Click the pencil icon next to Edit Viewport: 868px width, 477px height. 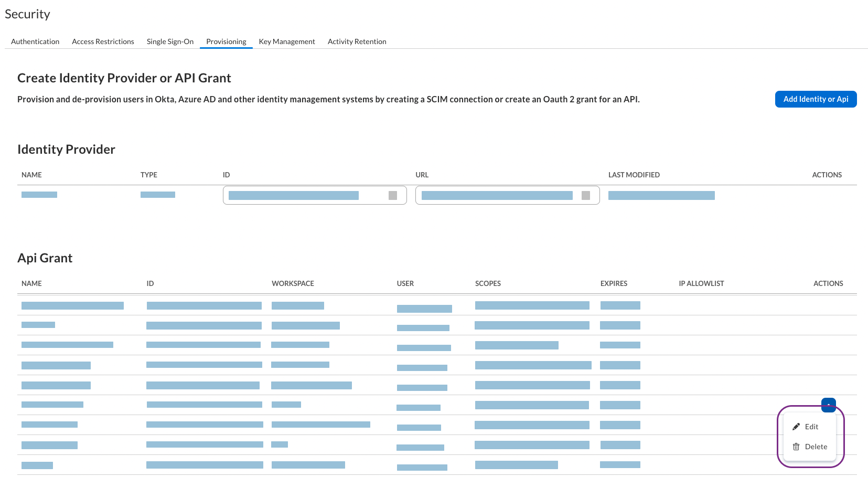[796, 427]
